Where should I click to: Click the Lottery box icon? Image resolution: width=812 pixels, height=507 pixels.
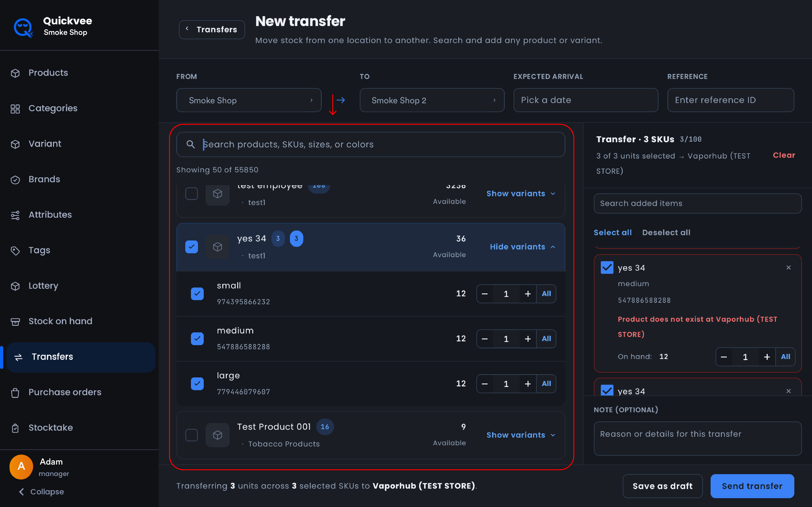tap(15, 286)
